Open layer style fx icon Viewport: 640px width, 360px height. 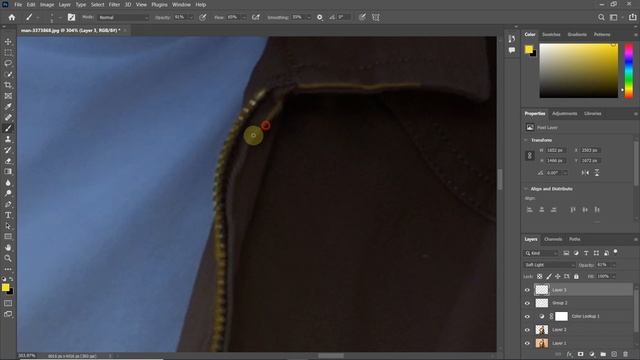(569, 354)
